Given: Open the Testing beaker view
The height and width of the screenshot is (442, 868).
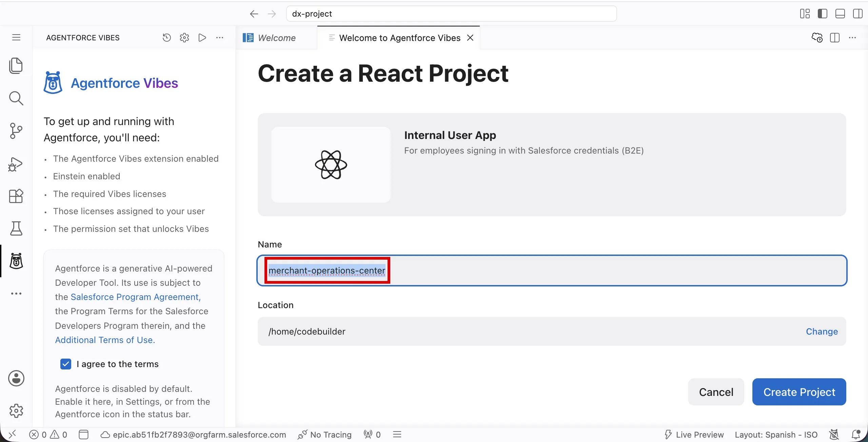Looking at the screenshot, I should [x=16, y=228].
